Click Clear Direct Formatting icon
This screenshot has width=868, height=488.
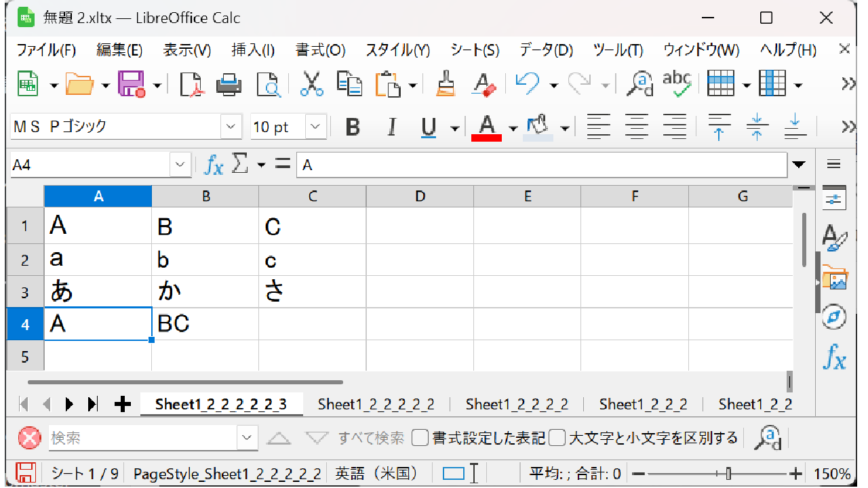[x=485, y=84]
